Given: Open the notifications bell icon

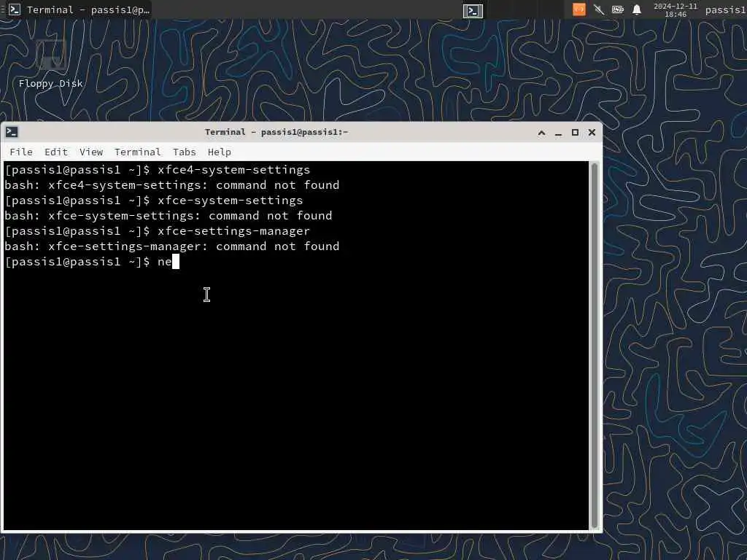Looking at the screenshot, I should tap(636, 9).
